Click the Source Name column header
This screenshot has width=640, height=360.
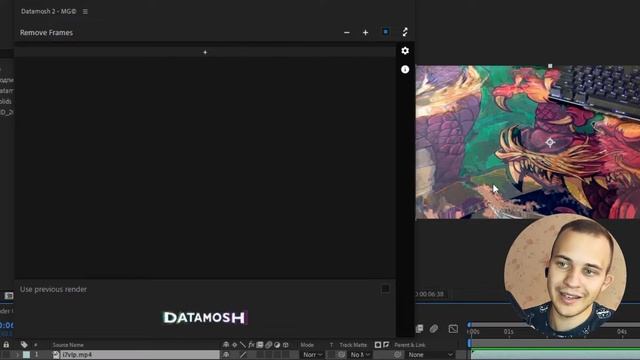(x=68, y=345)
